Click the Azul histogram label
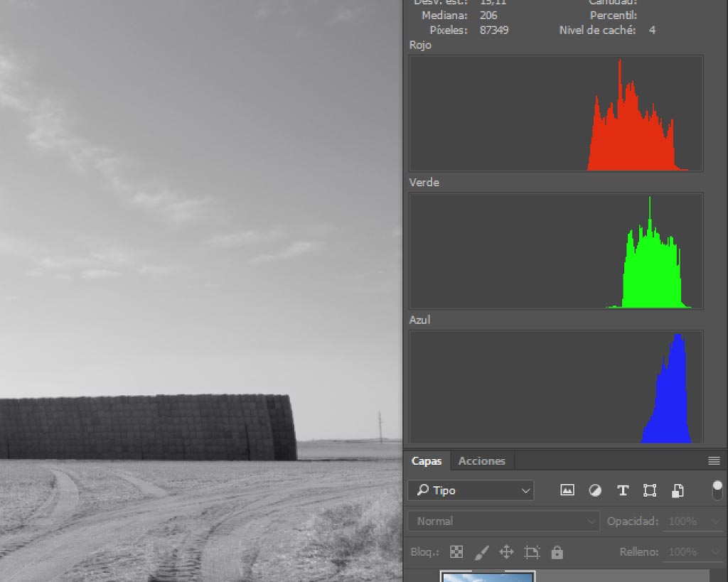 419,320
